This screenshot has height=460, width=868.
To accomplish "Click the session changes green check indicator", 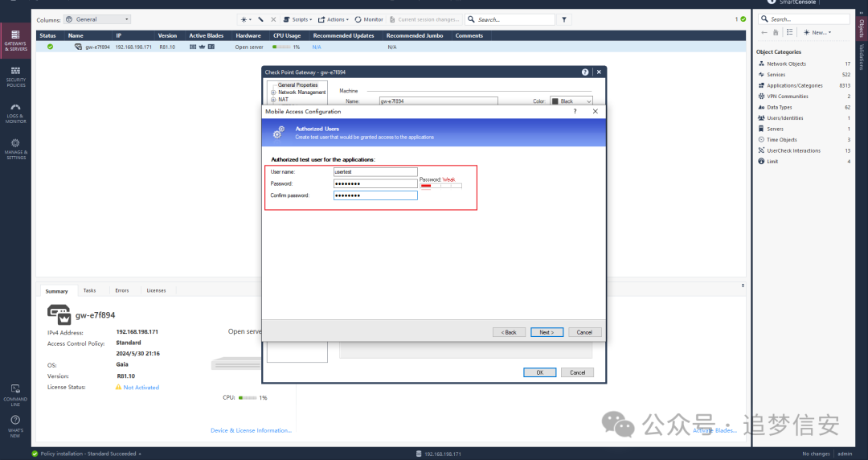I will coord(743,19).
